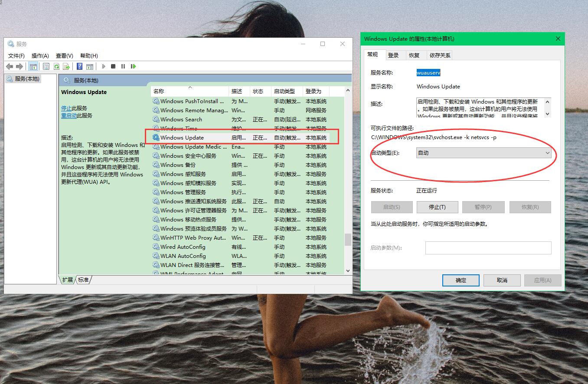Stop service square icon in toolbar
The width and height of the screenshot is (588, 384).
tap(113, 66)
